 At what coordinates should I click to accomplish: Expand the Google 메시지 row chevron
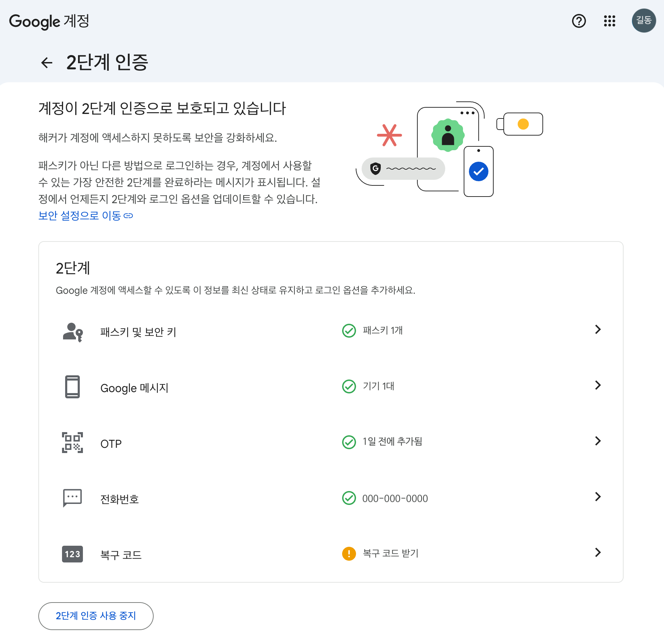coord(598,385)
